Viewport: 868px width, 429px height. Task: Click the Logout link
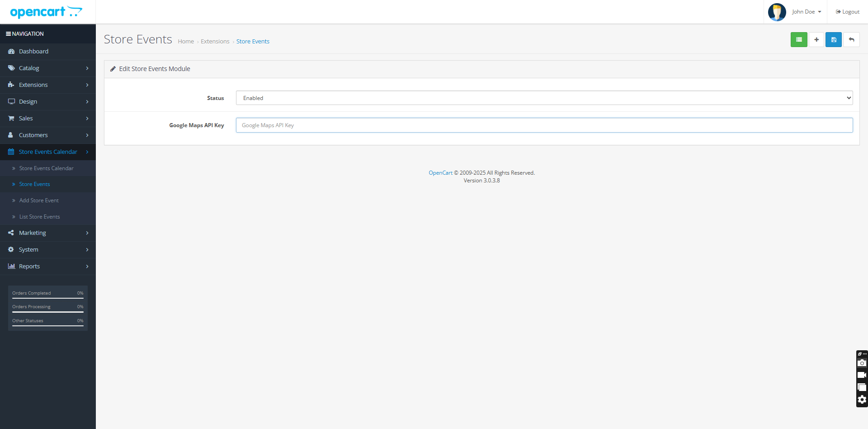(848, 12)
